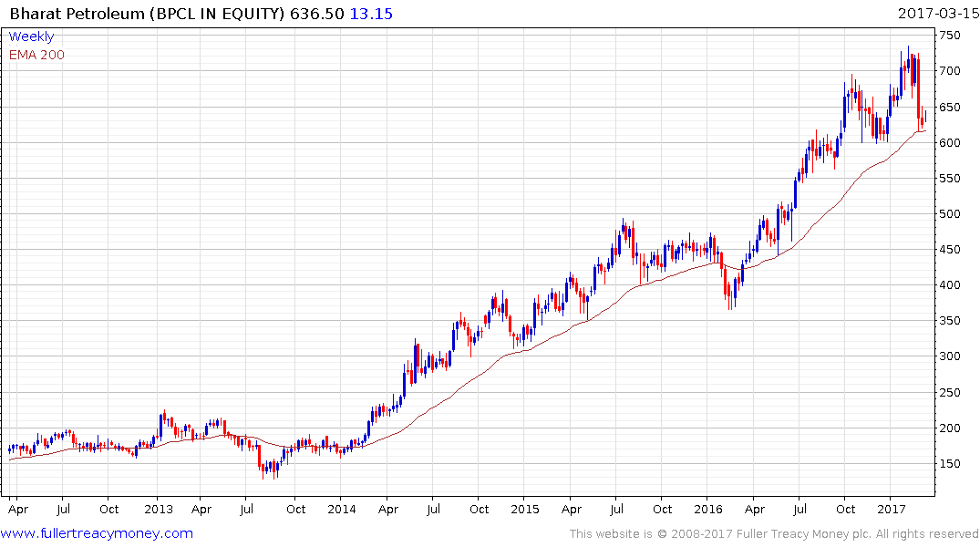Click the 200 price axis label
Image resolution: width=980 pixels, height=547 pixels.
point(950,428)
